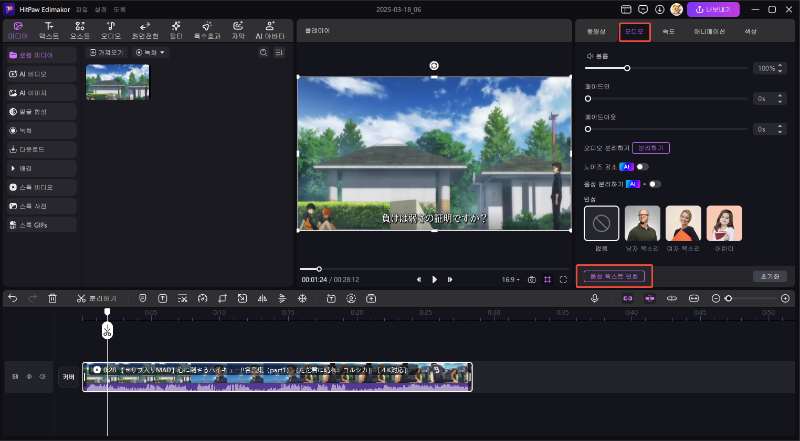This screenshot has height=441, width=800.
Task: Click the search icon in media panel
Action: click(x=263, y=52)
